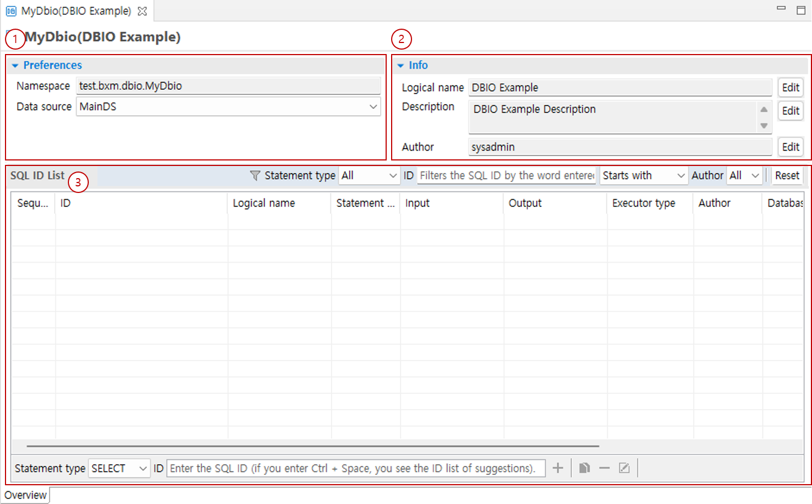Image resolution: width=812 pixels, height=504 pixels.
Task: Collapse the Info section
Action: pyautogui.click(x=400, y=66)
